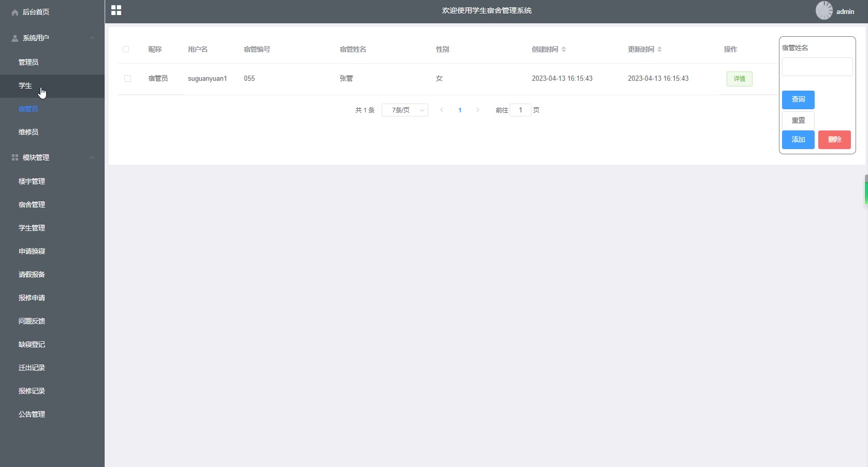Open the 管理员 menu item
This screenshot has width=868, height=467.
(x=52, y=62)
